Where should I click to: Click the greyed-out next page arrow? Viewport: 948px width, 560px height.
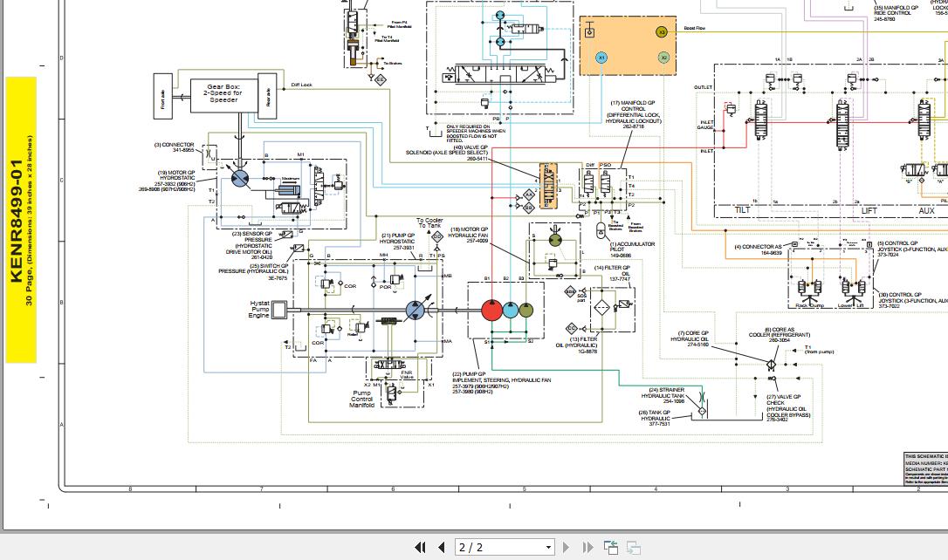tap(567, 547)
